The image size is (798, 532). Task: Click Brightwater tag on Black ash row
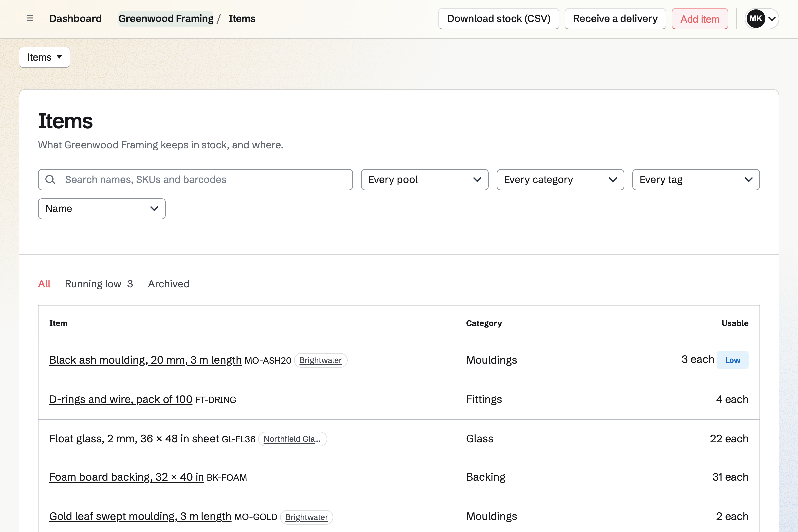(x=320, y=360)
